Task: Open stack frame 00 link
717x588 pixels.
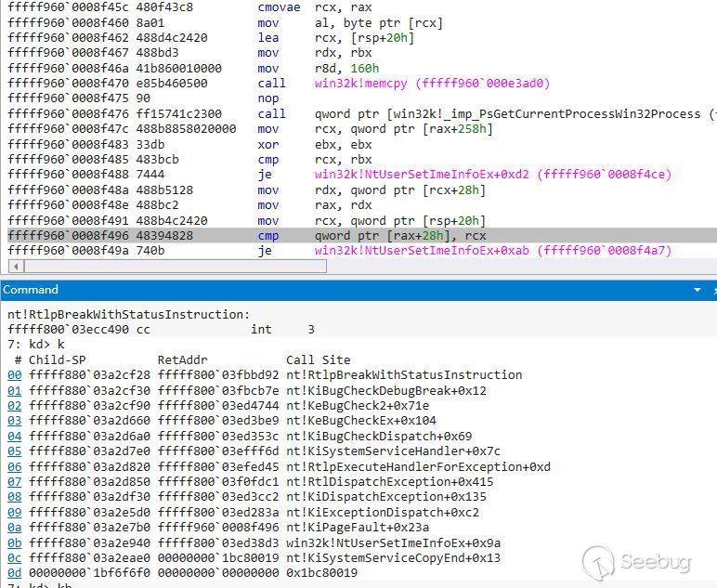Action: click(x=15, y=375)
